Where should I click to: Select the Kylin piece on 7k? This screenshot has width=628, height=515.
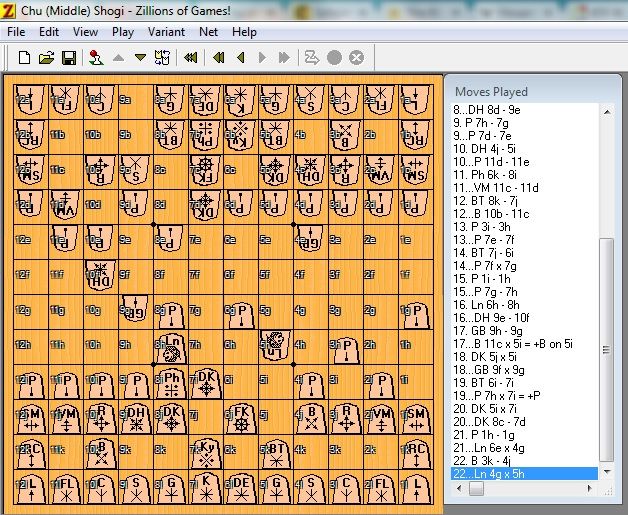(206, 453)
